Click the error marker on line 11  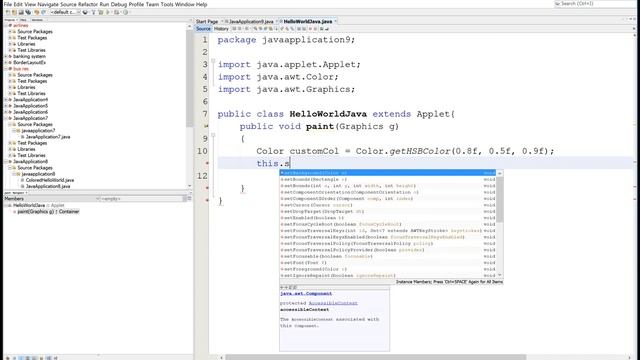[x=207, y=163]
